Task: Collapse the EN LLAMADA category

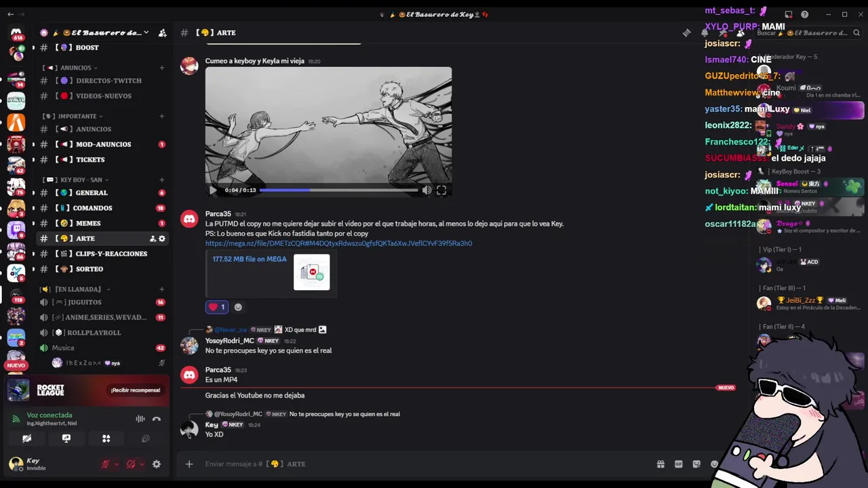Action: pyautogui.click(x=75, y=289)
